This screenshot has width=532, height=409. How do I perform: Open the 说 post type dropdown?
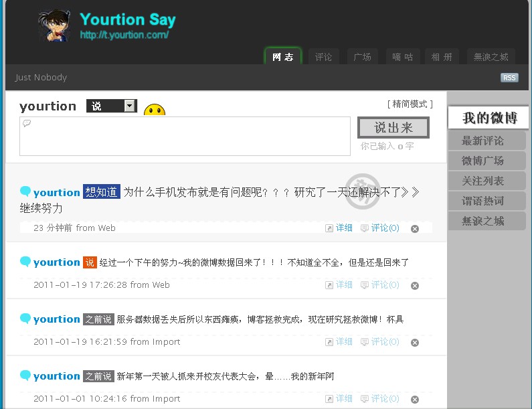[x=112, y=106]
